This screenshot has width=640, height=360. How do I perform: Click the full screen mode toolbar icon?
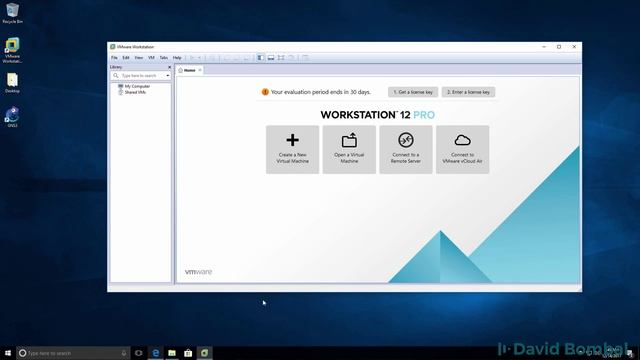[281, 58]
